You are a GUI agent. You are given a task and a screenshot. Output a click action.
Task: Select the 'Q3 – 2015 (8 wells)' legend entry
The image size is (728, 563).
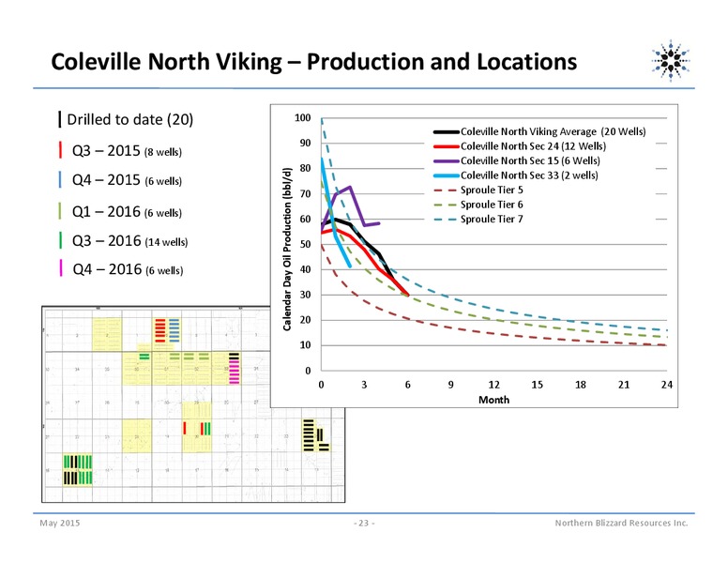(127, 151)
